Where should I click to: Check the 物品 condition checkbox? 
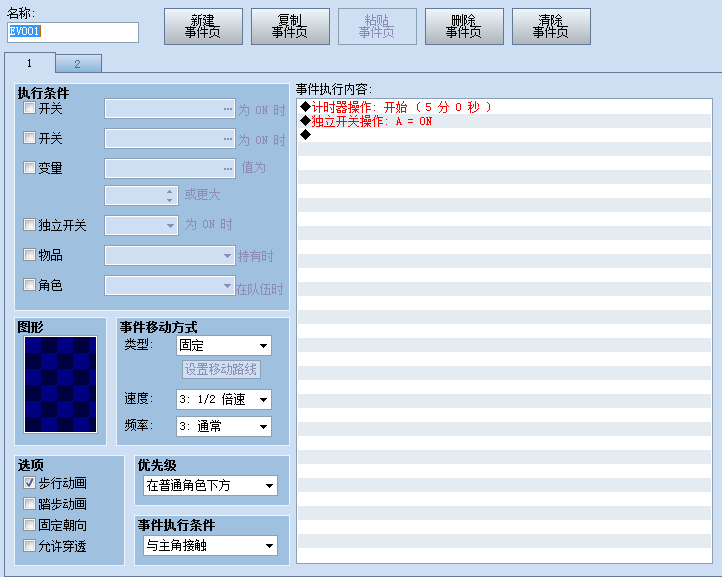pyautogui.click(x=29, y=255)
